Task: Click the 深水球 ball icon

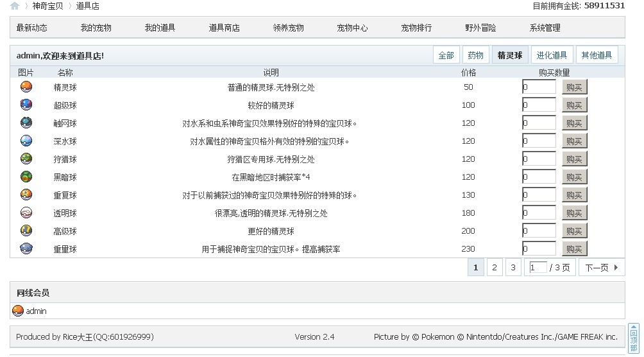Action: click(x=26, y=141)
